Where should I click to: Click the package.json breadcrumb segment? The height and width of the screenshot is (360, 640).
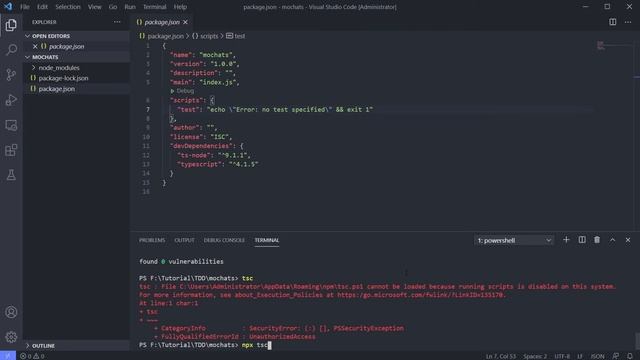coord(161,36)
